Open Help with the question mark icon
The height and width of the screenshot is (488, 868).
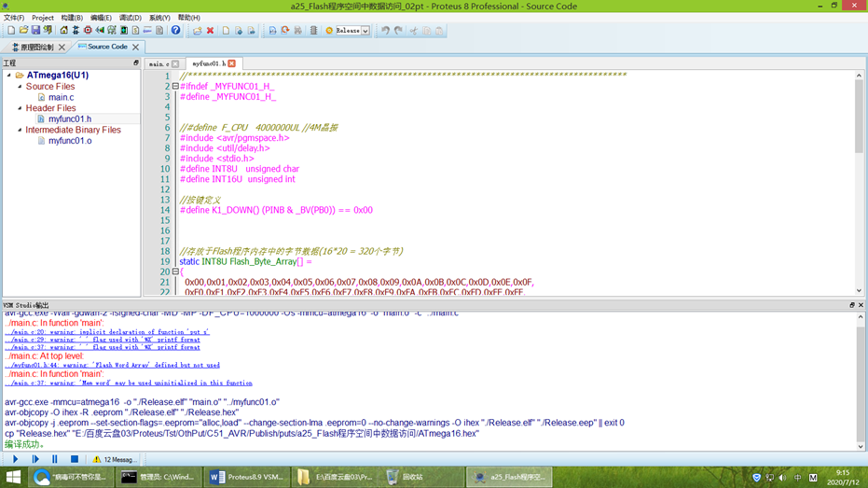pyautogui.click(x=175, y=31)
